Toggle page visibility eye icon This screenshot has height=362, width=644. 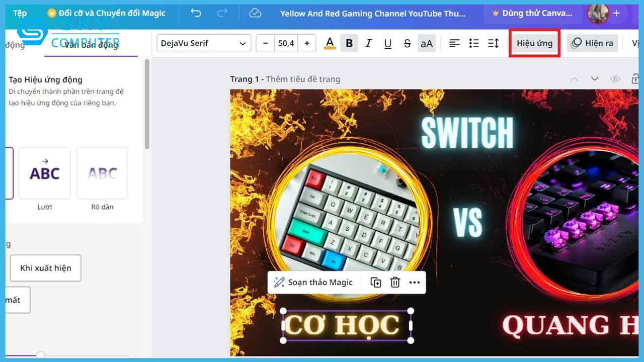click(615, 79)
